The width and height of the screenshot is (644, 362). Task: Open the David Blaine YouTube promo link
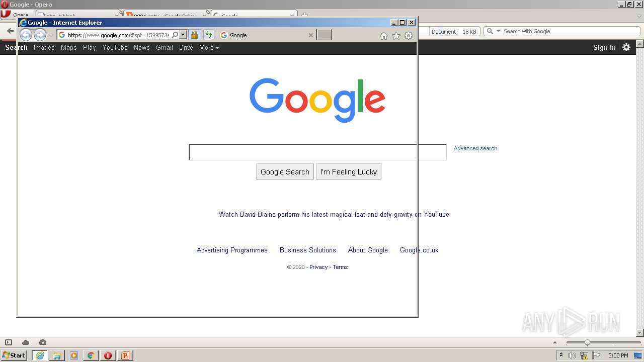tap(334, 214)
